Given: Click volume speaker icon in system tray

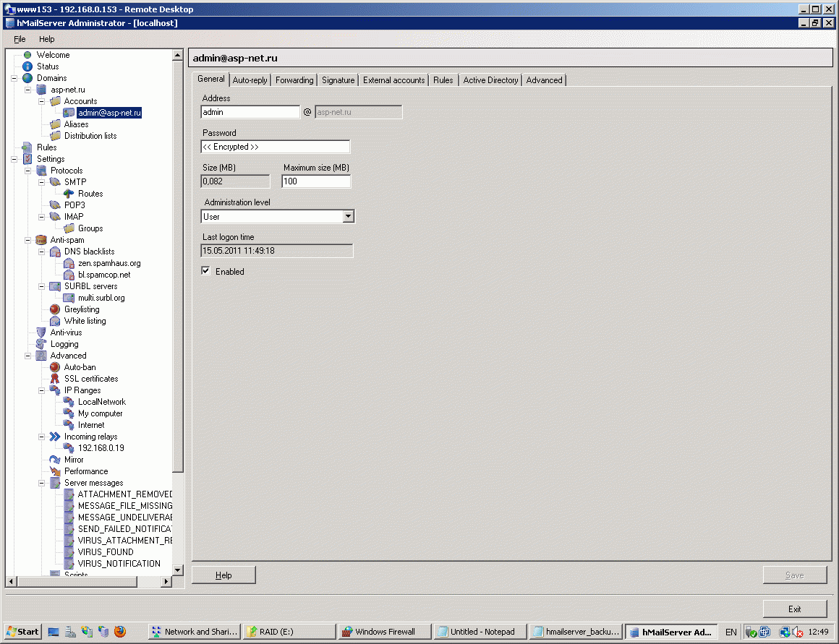Looking at the screenshot, I should click(x=797, y=632).
